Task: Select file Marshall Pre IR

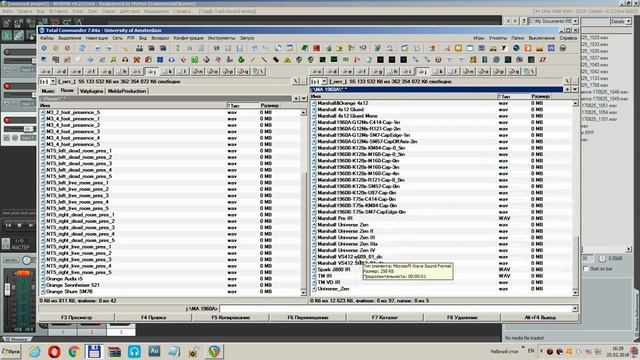Action: click(335, 218)
